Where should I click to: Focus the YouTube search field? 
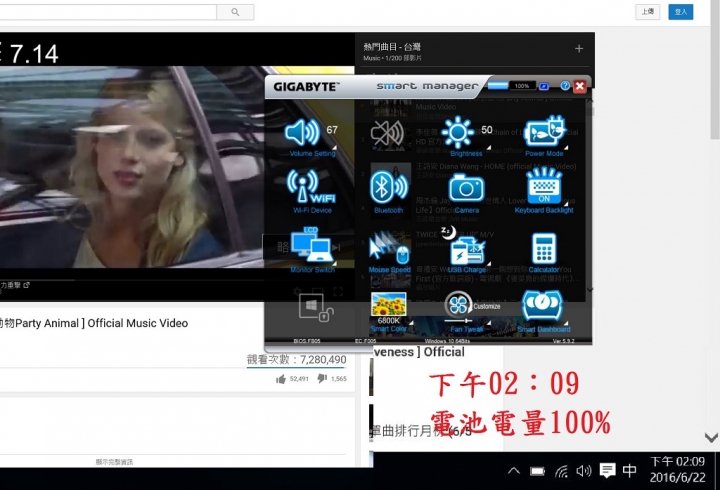click(108, 12)
